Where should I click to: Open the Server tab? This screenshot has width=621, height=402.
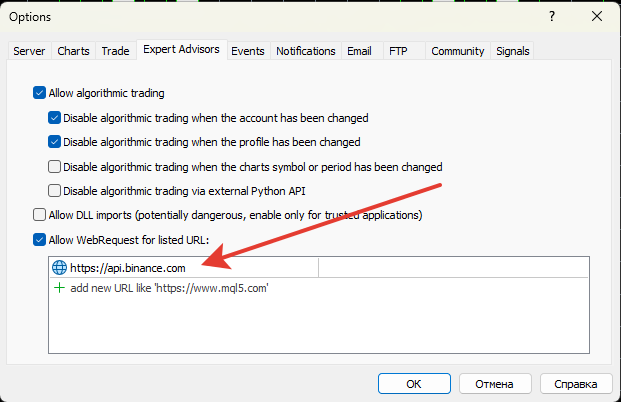[29, 51]
